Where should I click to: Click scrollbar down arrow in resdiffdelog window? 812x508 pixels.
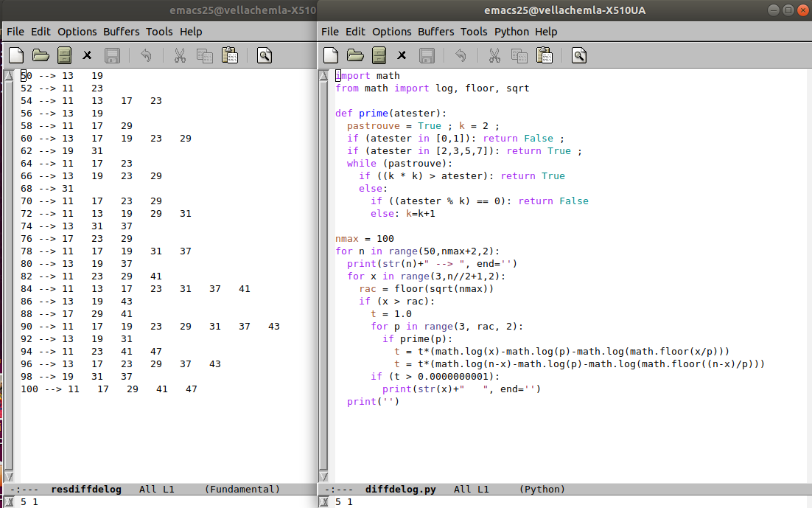tap(9, 476)
